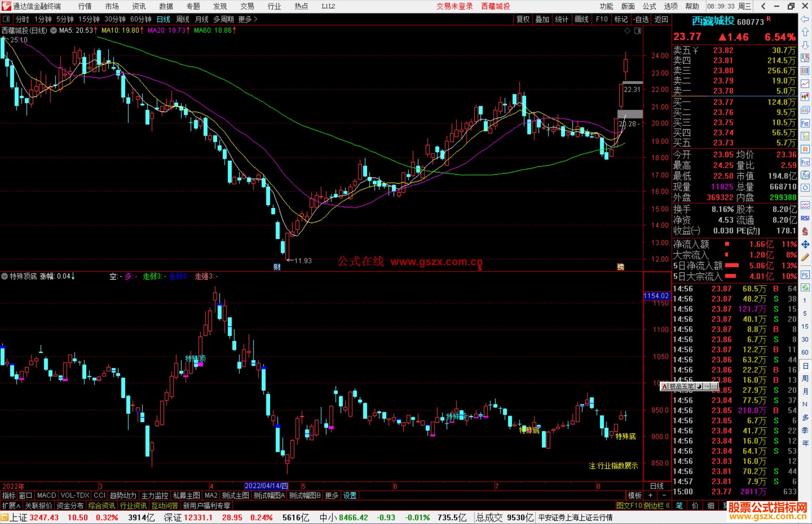
Task: Toggle the 叠加 overlay button
Action: pos(542,19)
